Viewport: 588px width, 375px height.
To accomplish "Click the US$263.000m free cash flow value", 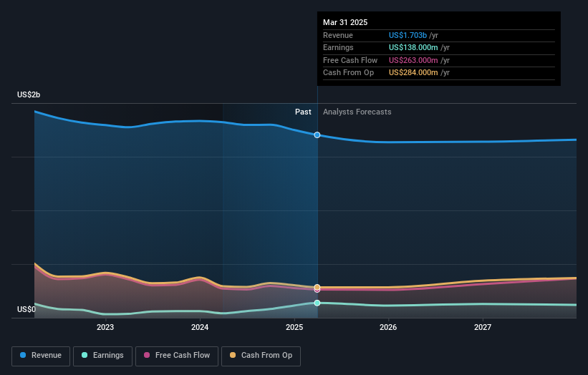I will (x=413, y=60).
